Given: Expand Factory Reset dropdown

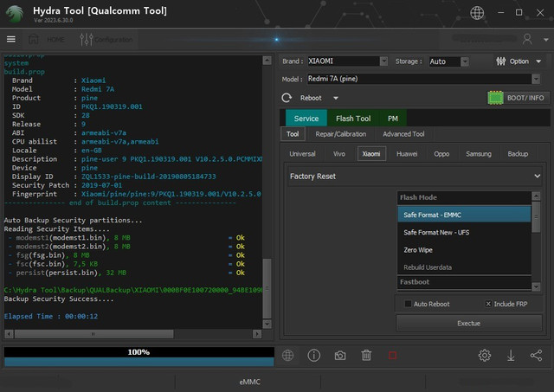Looking at the screenshot, I should pyautogui.click(x=415, y=177).
